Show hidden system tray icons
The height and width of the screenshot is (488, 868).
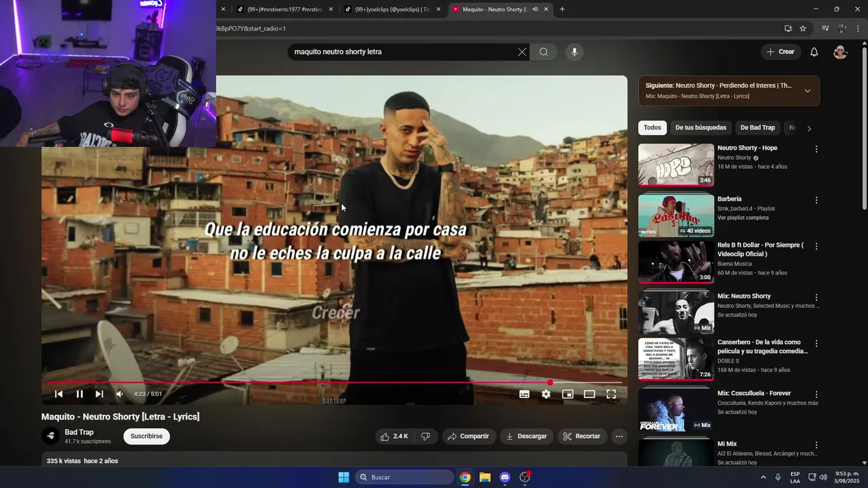(x=763, y=477)
